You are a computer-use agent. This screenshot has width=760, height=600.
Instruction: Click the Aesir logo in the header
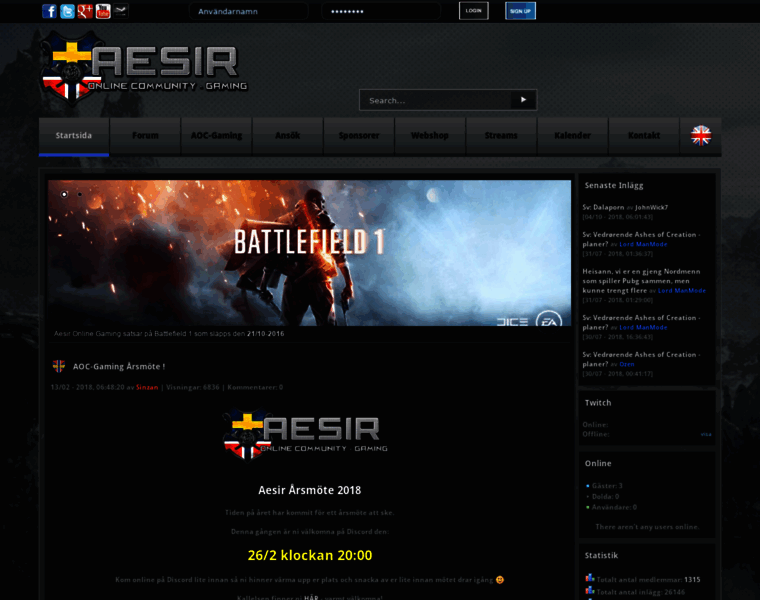pos(144,68)
